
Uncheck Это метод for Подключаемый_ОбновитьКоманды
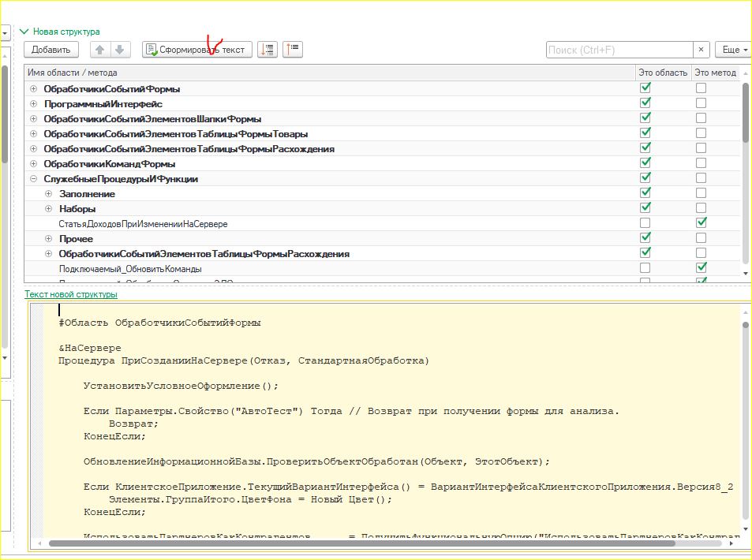(x=701, y=267)
